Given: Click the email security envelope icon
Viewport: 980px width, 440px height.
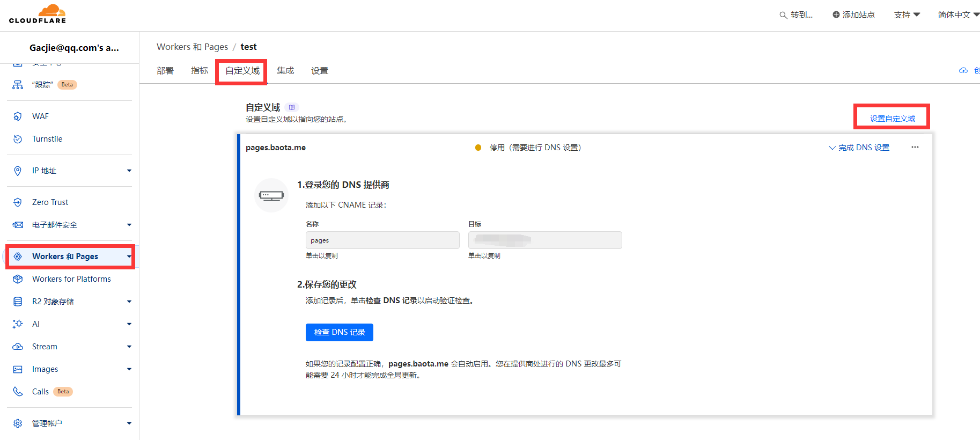Looking at the screenshot, I should point(18,225).
